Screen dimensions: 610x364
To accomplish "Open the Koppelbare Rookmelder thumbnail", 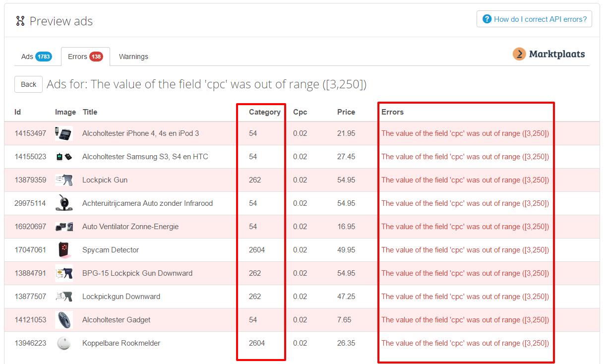I will [64, 343].
